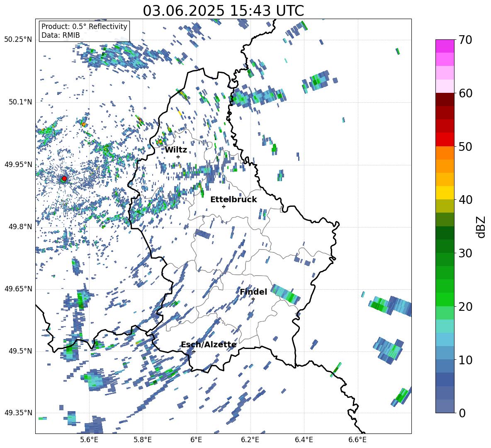
Task: Click the 0 value on the colorbar
Action: tap(462, 413)
